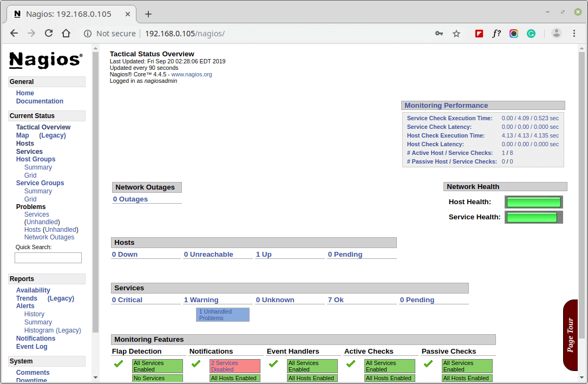Click the Nagios logo in sidebar
This screenshot has width=588, height=384.
click(x=46, y=60)
